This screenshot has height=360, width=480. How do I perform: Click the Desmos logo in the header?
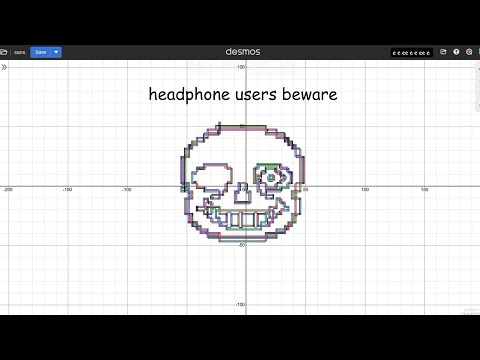coord(243,52)
